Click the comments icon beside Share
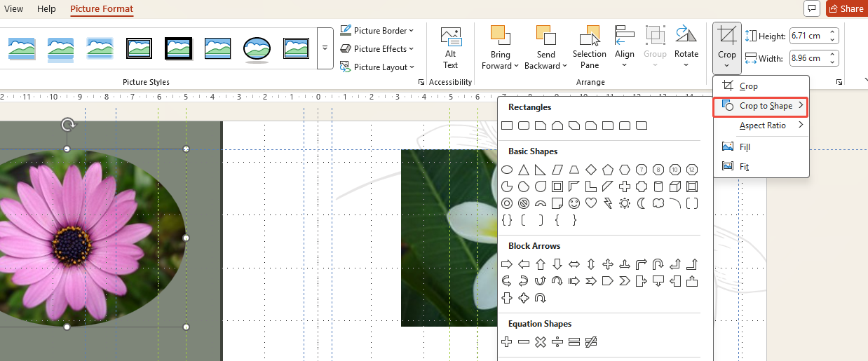The height and width of the screenshot is (361, 868). click(812, 8)
